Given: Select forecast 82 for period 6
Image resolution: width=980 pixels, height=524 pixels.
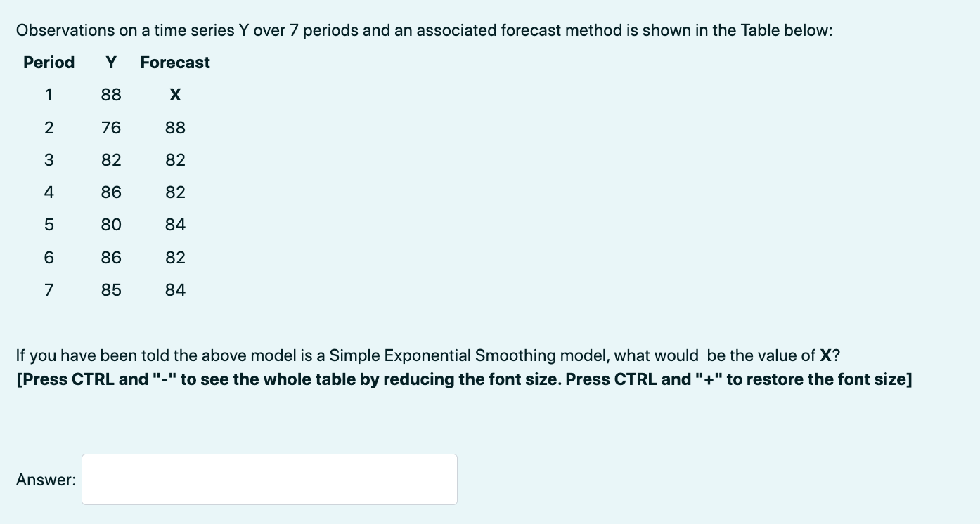Looking at the screenshot, I should [x=175, y=257].
